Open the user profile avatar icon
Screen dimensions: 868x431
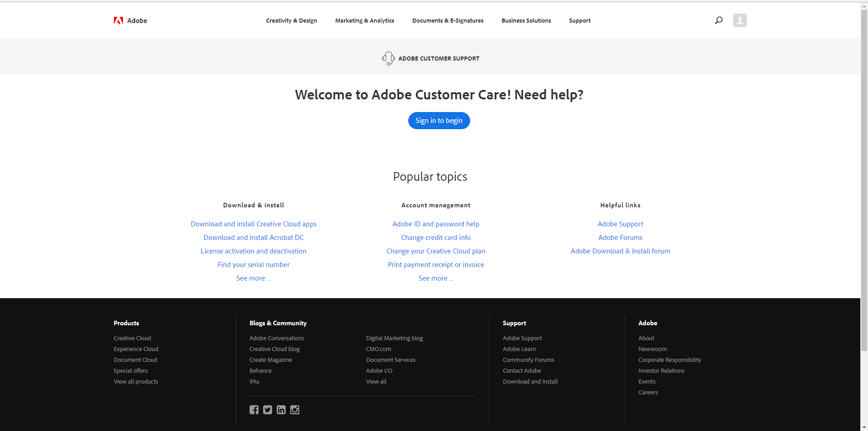pyautogui.click(x=740, y=20)
